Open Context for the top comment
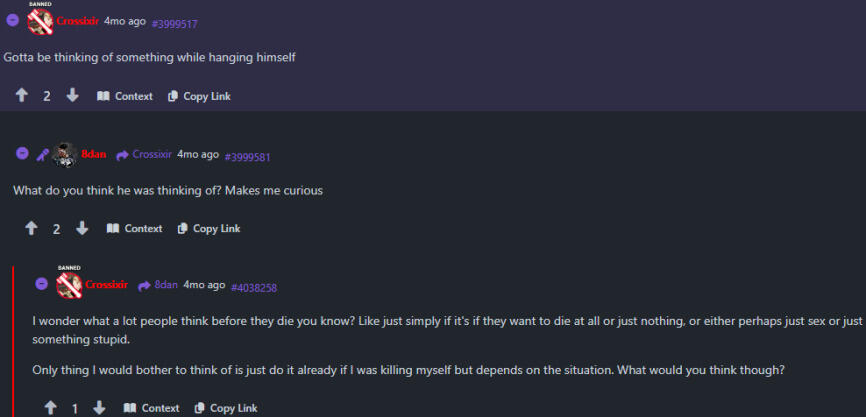Viewport: 866px width, 417px height. click(125, 96)
